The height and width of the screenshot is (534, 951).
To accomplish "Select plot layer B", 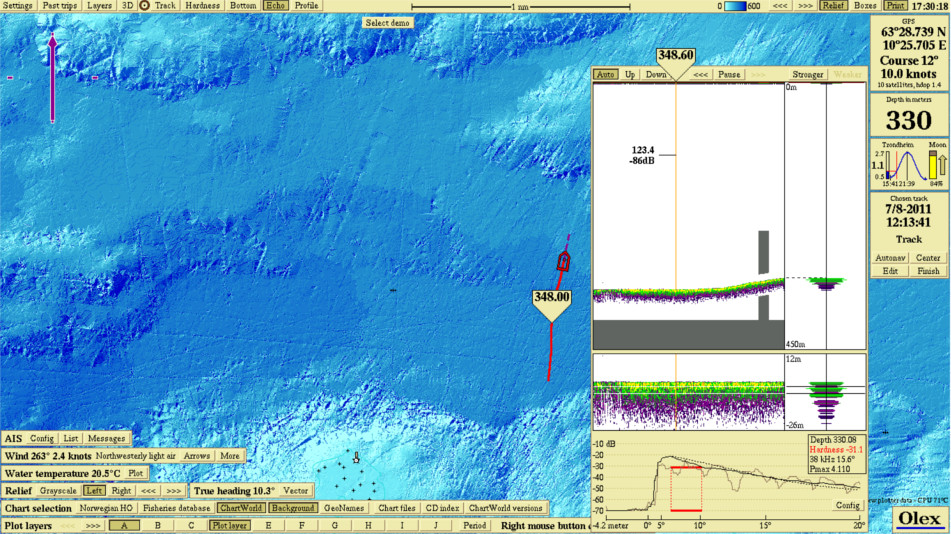I will pos(158,526).
